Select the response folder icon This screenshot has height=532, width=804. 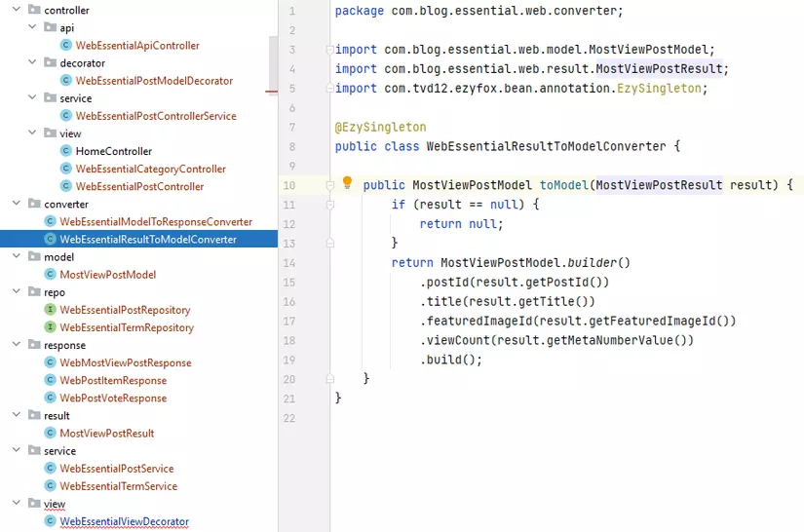34,344
